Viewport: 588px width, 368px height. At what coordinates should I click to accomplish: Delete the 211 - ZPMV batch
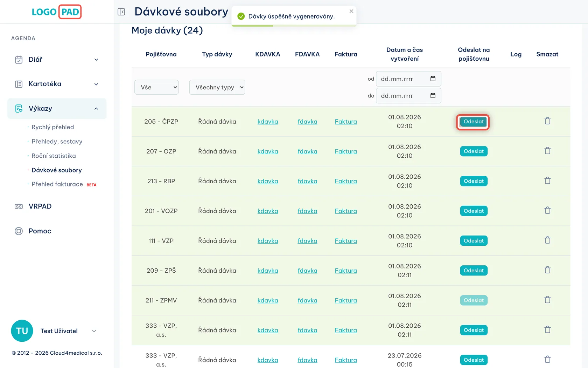[548, 300]
